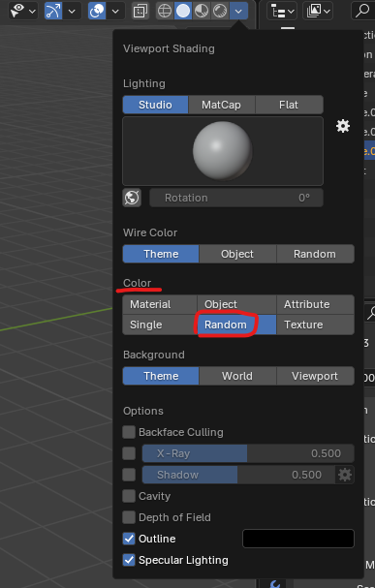Enable the X-Ray checkbox
The image size is (375, 588).
pyautogui.click(x=129, y=453)
